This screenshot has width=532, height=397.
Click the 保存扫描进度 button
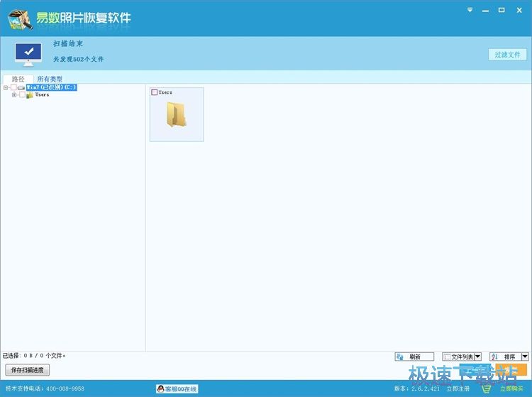[x=27, y=370]
